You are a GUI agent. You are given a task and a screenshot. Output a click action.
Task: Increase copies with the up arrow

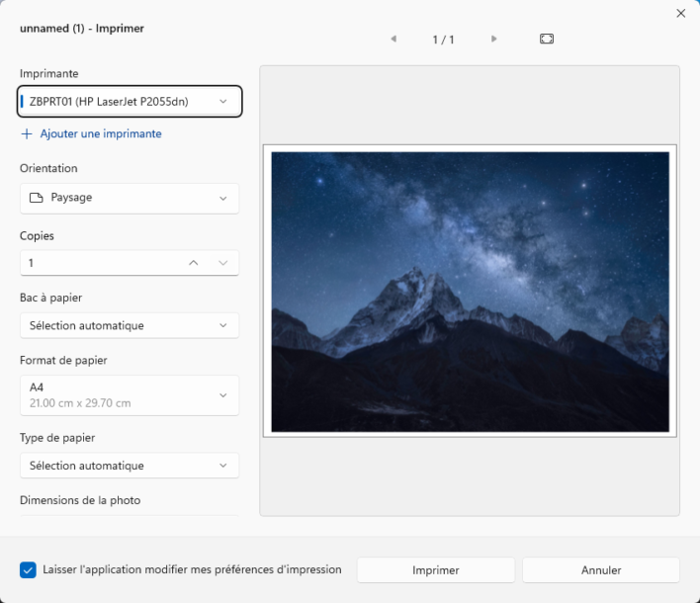pyautogui.click(x=194, y=263)
